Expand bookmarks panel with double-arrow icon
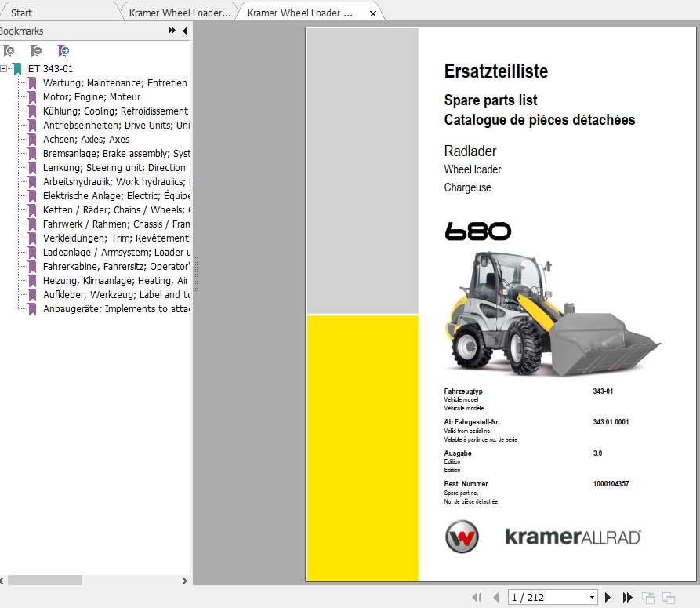Viewport: 700px width, 608px height. pos(172,31)
